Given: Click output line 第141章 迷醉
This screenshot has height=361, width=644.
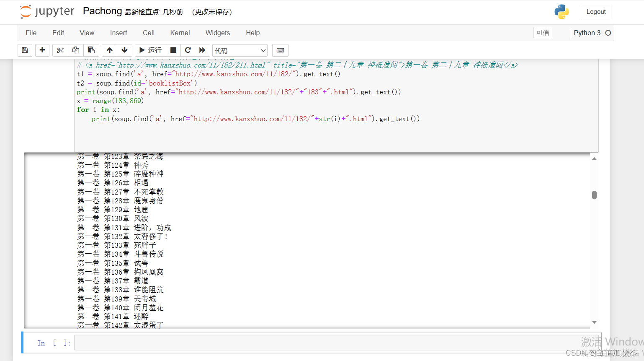Looking at the screenshot, I should click(113, 317).
